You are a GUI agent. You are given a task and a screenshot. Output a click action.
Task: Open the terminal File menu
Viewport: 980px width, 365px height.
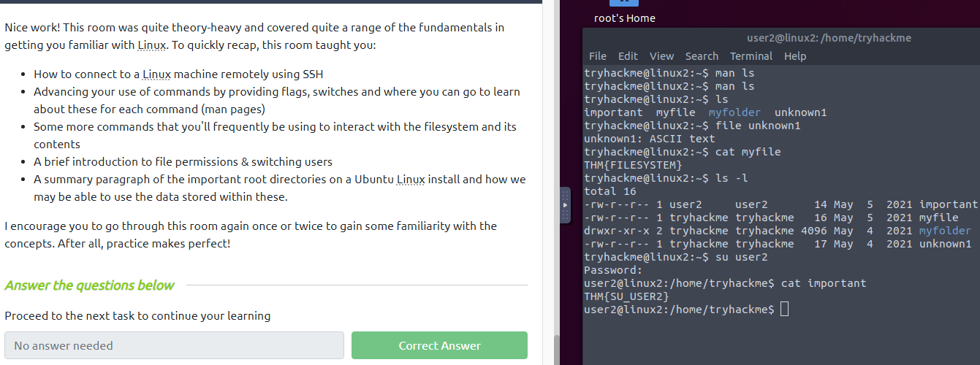pyautogui.click(x=598, y=56)
